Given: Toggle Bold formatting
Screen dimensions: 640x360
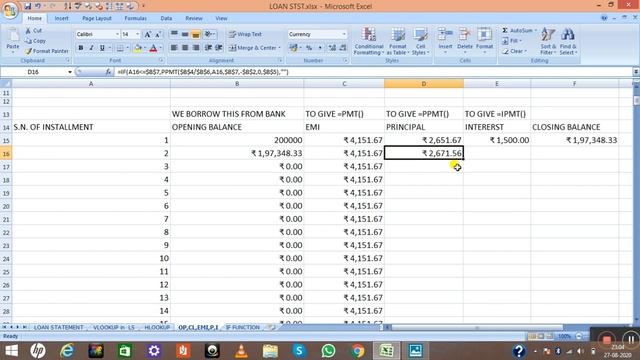Looking at the screenshot, I should pos(81,48).
